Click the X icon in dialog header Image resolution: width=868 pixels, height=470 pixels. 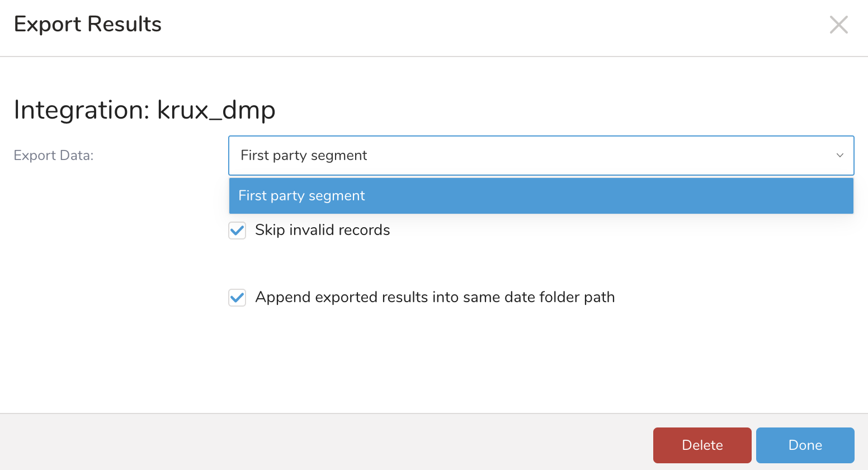838,25
